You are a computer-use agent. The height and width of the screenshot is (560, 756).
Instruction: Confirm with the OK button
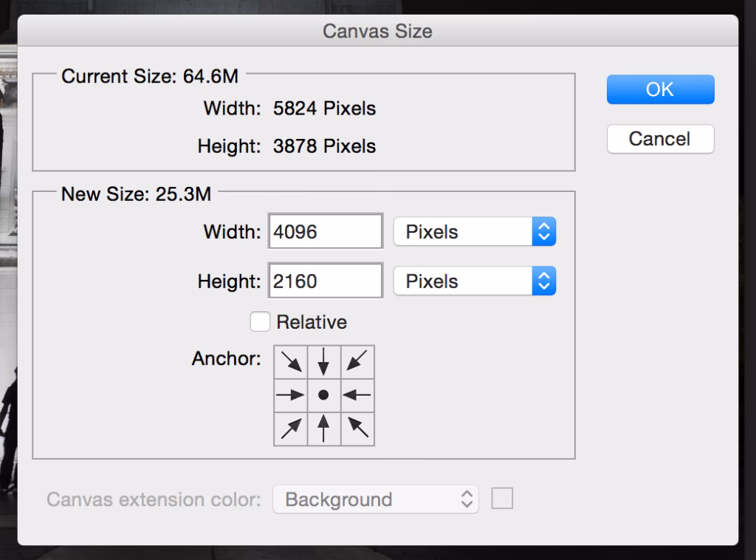pyautogui.click(x=659, y=89)
